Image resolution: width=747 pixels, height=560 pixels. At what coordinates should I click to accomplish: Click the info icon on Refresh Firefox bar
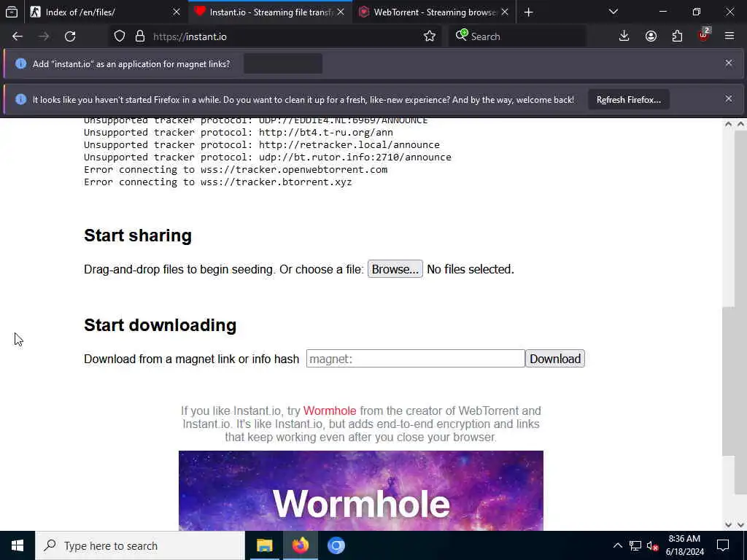coord(20,99)
